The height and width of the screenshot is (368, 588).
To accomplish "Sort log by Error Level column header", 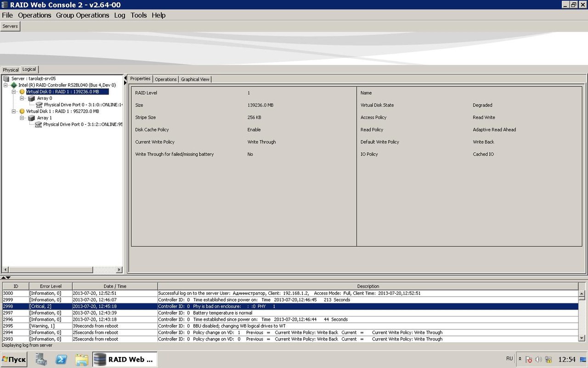I will (x=51, y=286).
